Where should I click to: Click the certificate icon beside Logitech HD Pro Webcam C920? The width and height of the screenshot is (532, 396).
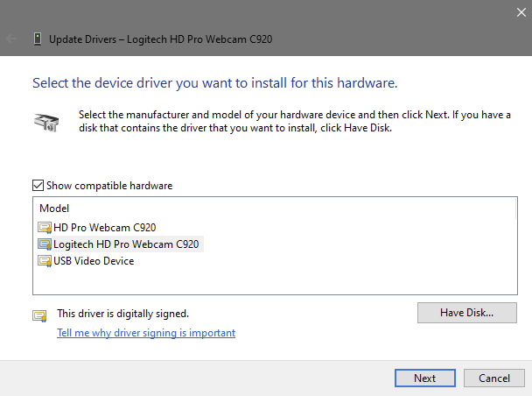pos(45,244)
